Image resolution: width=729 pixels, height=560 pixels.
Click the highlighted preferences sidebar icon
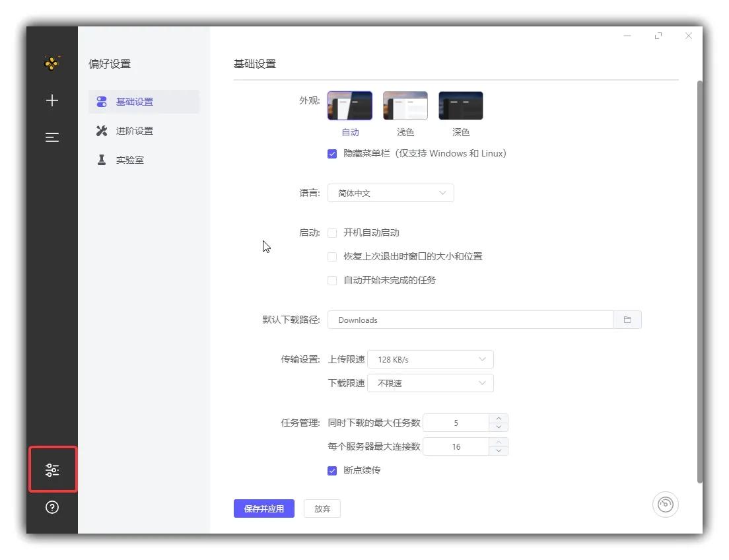click(x=52, y=470)
